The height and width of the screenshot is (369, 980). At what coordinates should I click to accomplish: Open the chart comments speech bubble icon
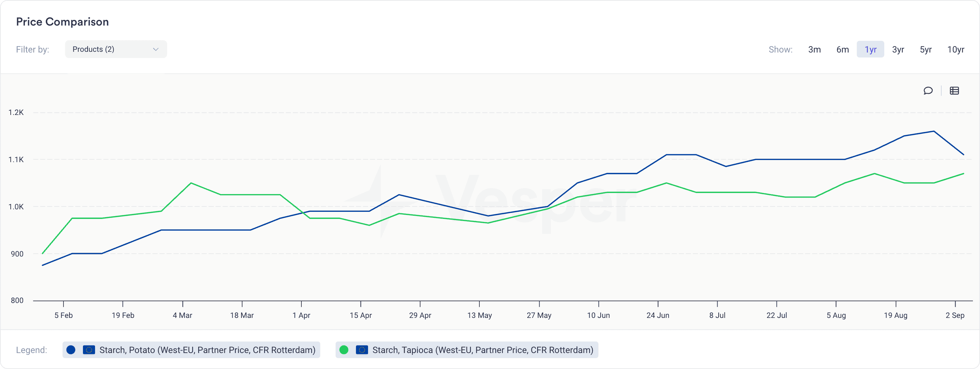tap(928, 90)
